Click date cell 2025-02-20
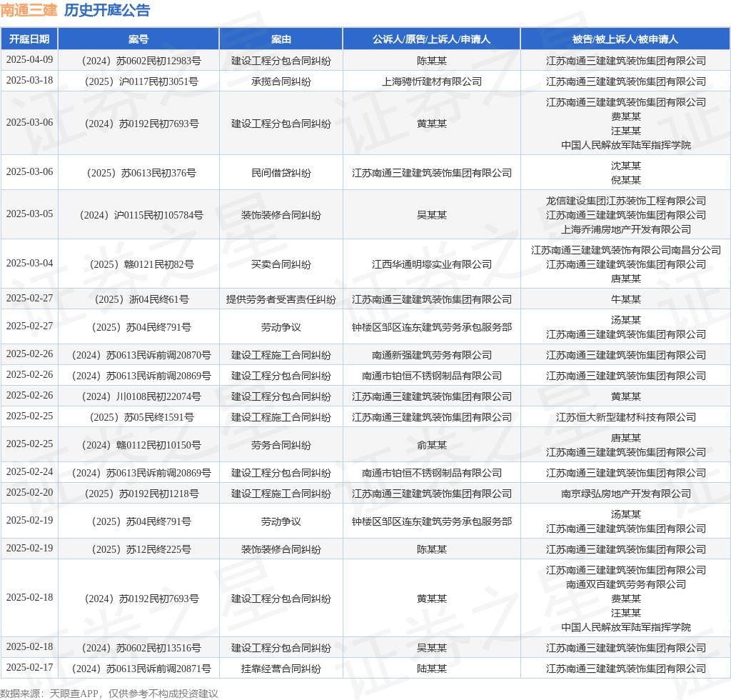This screenshot has width=731, height=700. tap(29, 492)
